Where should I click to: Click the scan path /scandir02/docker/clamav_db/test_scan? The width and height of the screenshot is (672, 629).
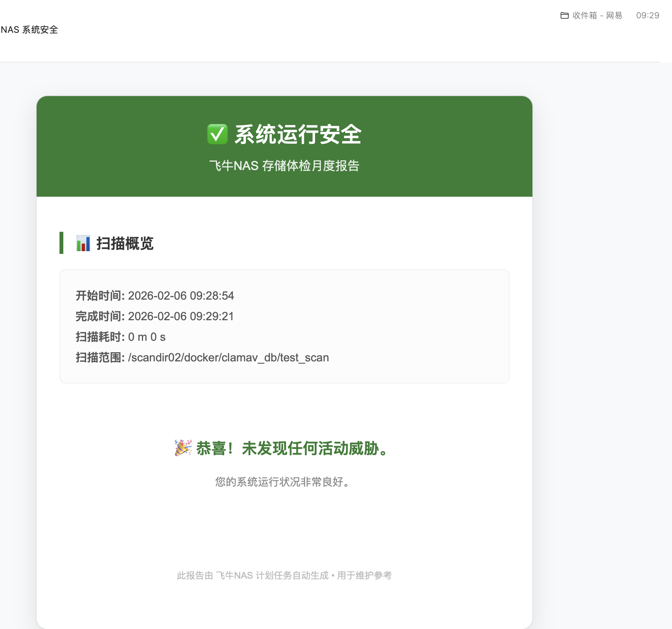click(x=228, y=358)
